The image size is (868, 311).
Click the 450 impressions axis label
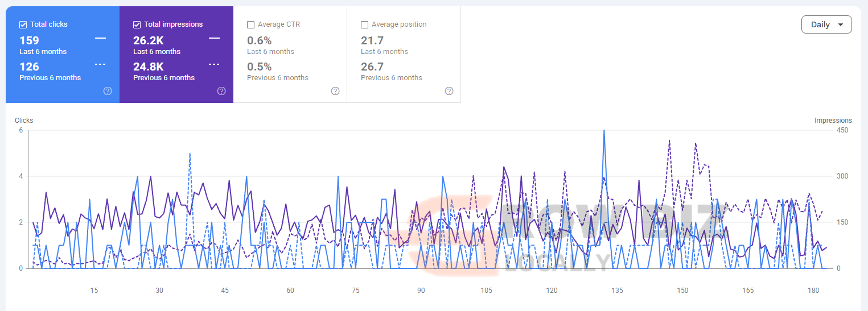842,130
